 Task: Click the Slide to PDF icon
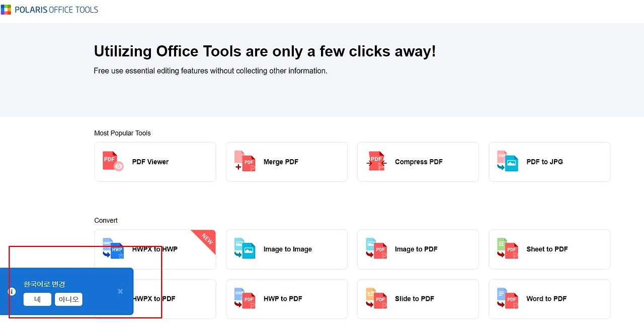point(376,298)
